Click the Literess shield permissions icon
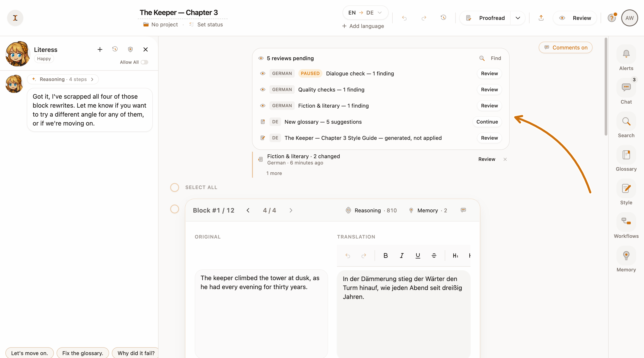Viewport: 644px width, 358px height. tap(130, 49)
